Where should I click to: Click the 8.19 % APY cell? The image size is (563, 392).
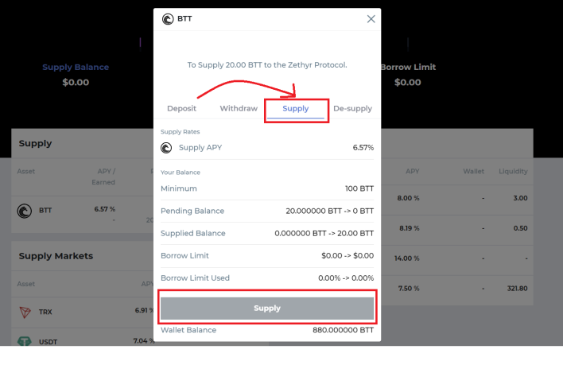[x=409, y=228]
